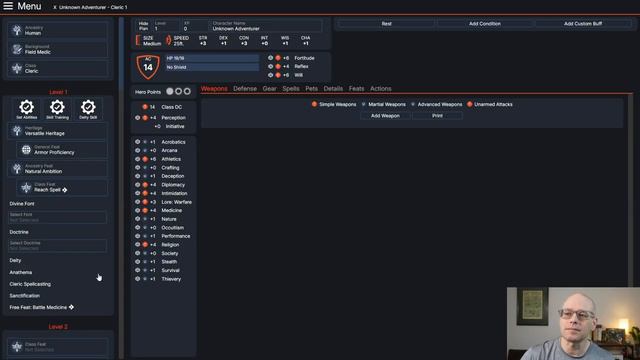The height and width of the screenshot is (360, 640).
Task: Click the Add Weapon button
Action: pyautogui.click(x=385, y=116)
